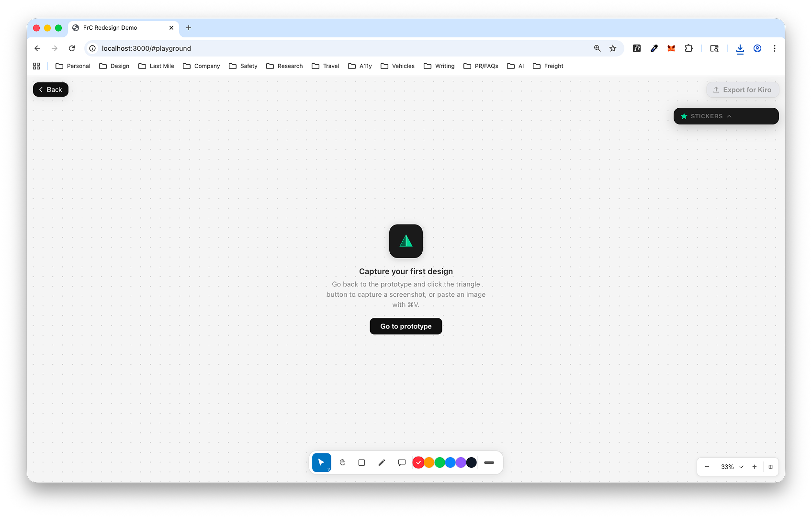Select the pencil drawing tool
This screenshot has width=812, height=518.
(382, 462)
